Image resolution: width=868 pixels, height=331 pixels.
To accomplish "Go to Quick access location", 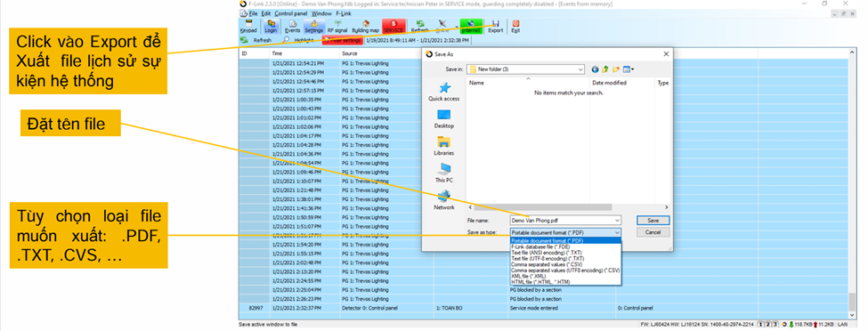I will click(444, 93).
